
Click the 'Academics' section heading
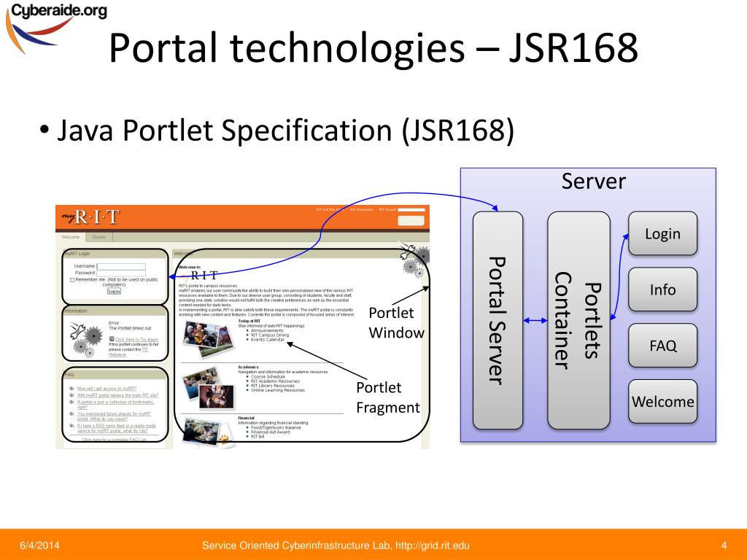coord(248,367)
